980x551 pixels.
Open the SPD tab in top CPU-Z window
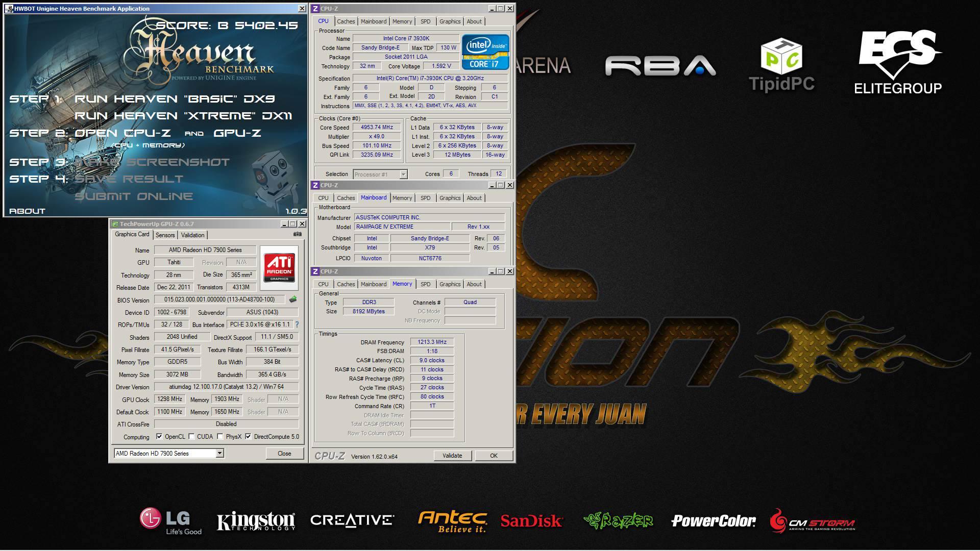[425, 21]
